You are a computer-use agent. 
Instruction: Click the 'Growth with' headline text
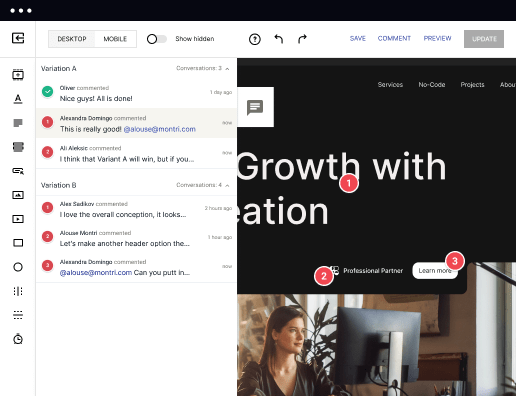[342, 166]
